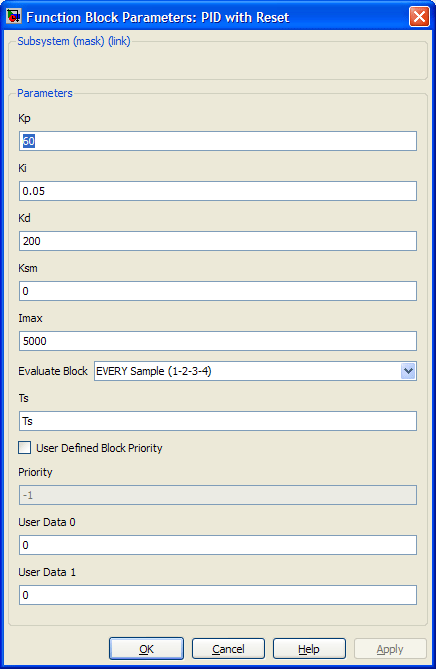
Task: Click the Ts sample time field
Action: (x=218, y=421)
